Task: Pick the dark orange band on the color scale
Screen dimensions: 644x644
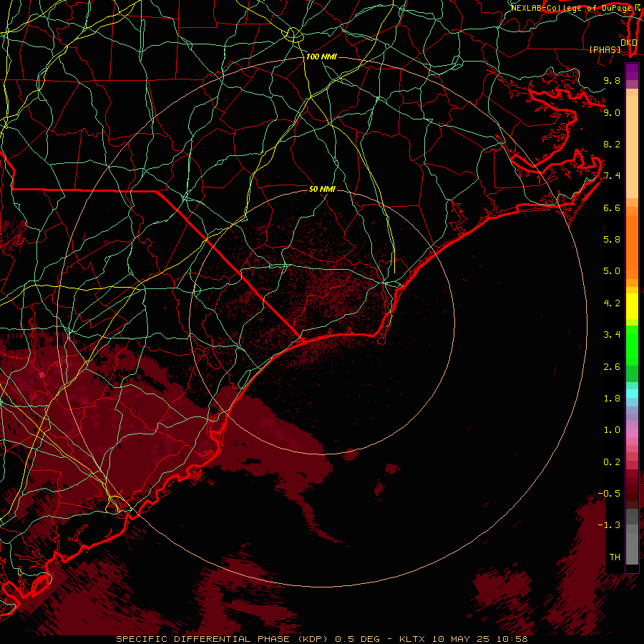Action: point(632,246)
